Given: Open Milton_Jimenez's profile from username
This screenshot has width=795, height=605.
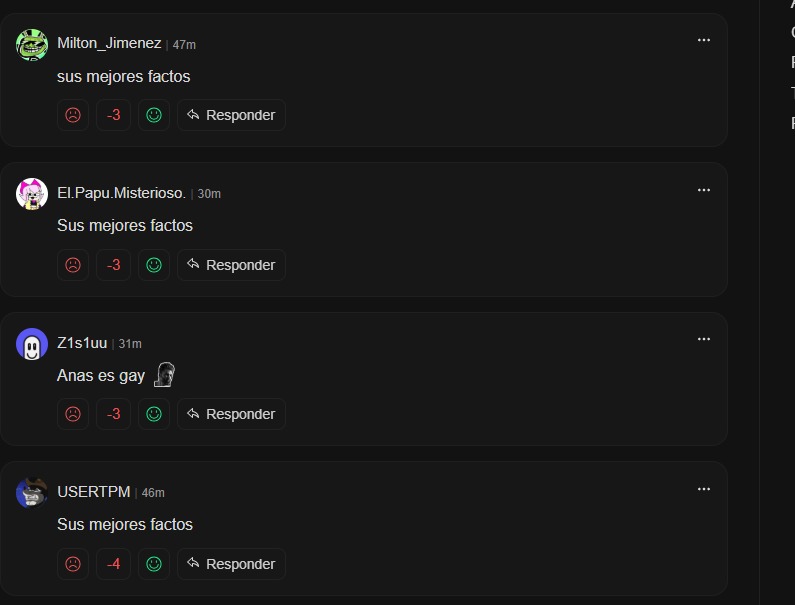Looking at the screenshot, I should [109, 43].
